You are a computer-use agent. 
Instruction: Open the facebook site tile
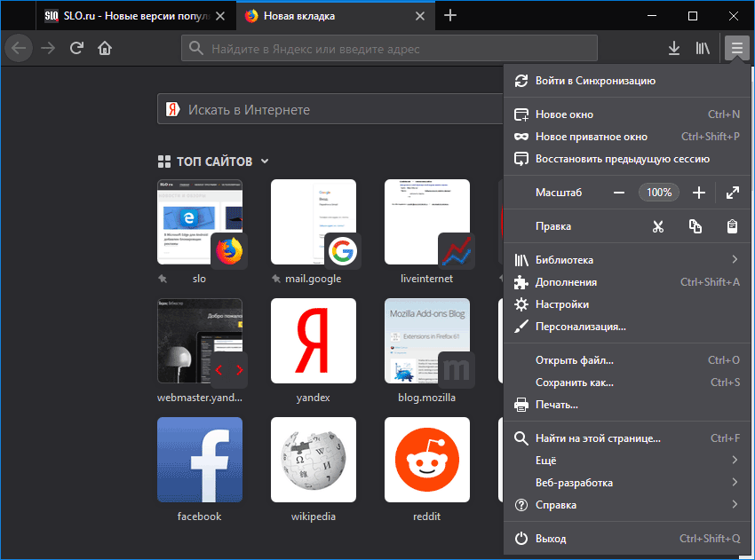pos(200,460)
